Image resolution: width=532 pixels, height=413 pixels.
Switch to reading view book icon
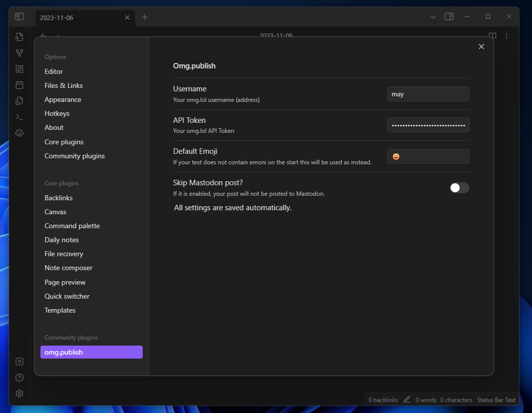(493, 35)
